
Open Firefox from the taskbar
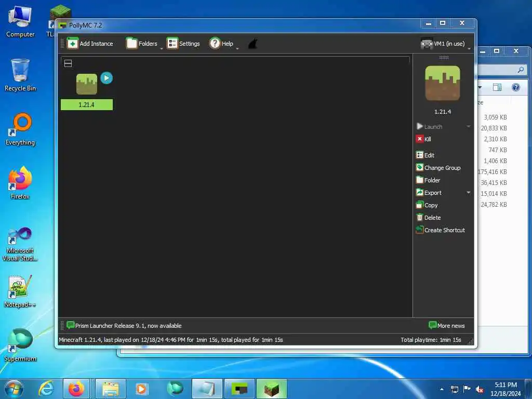tap(76, 389)
